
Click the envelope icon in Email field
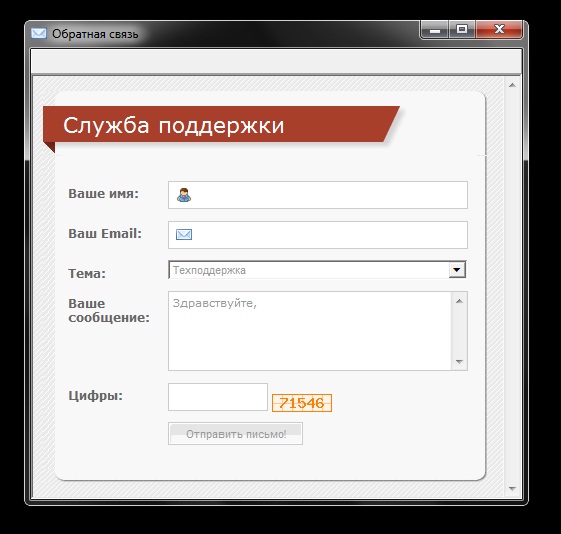184,235
